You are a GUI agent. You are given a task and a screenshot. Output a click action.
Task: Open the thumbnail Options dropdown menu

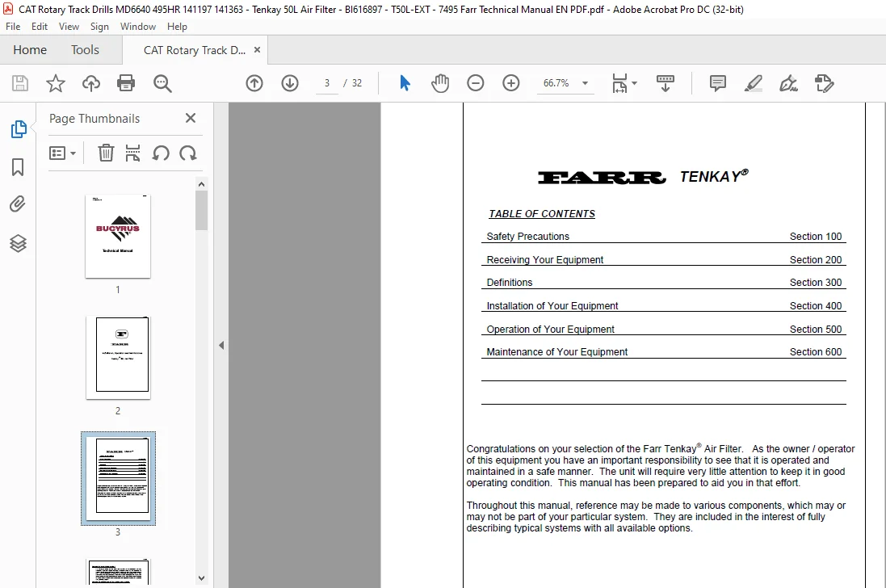point(62,153)
